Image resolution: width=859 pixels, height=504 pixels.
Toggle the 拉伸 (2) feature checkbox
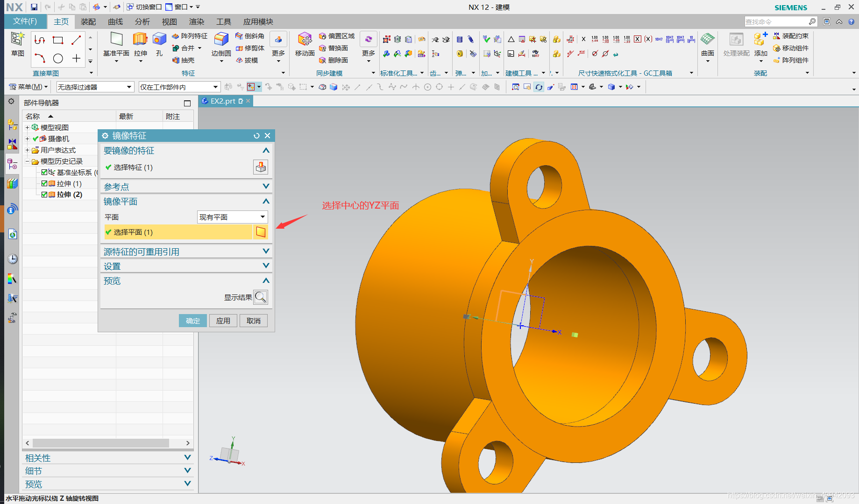point(44,195)
